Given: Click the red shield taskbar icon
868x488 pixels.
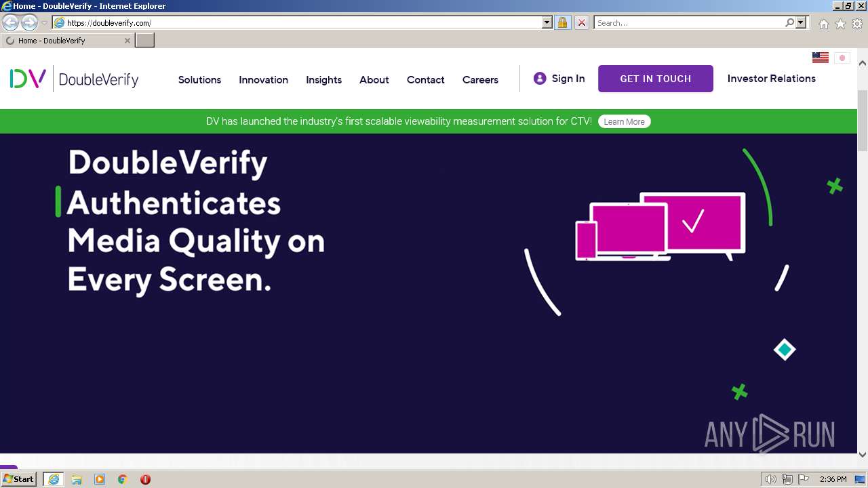Looking at the screenshot, I should pyautogui.click(x=145, y=479).
